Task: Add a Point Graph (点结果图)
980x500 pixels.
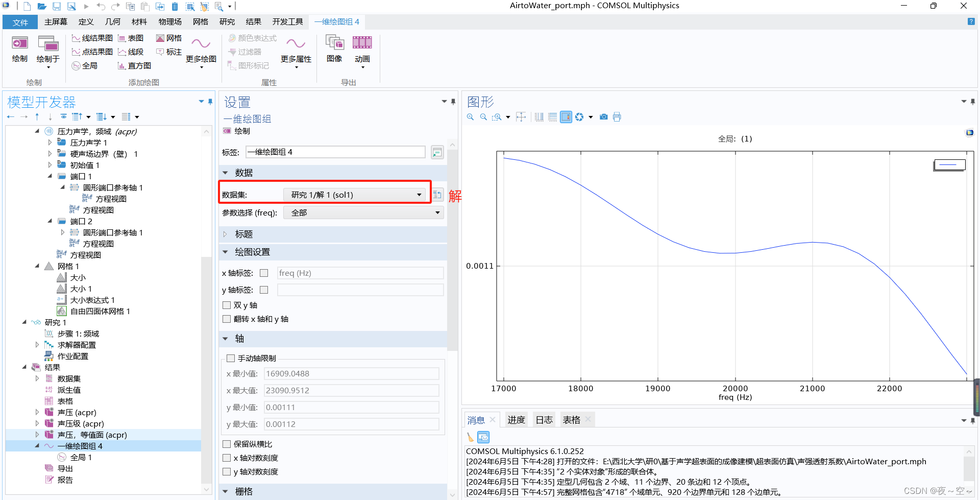Action: click(92, 52)
